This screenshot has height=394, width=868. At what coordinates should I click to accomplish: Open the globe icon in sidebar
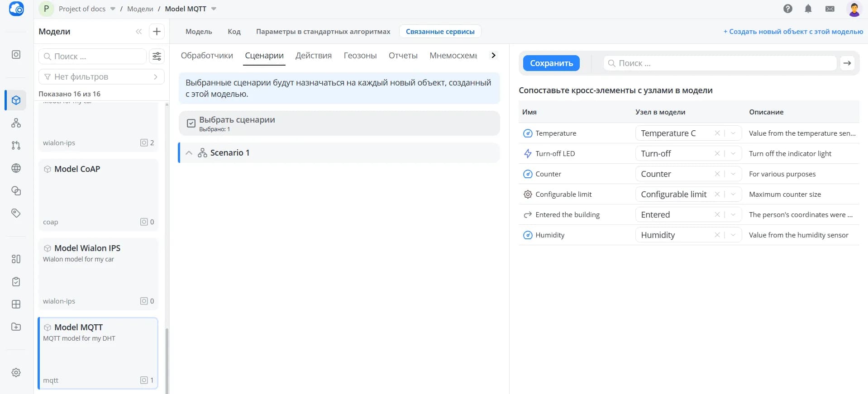point(16,168)
